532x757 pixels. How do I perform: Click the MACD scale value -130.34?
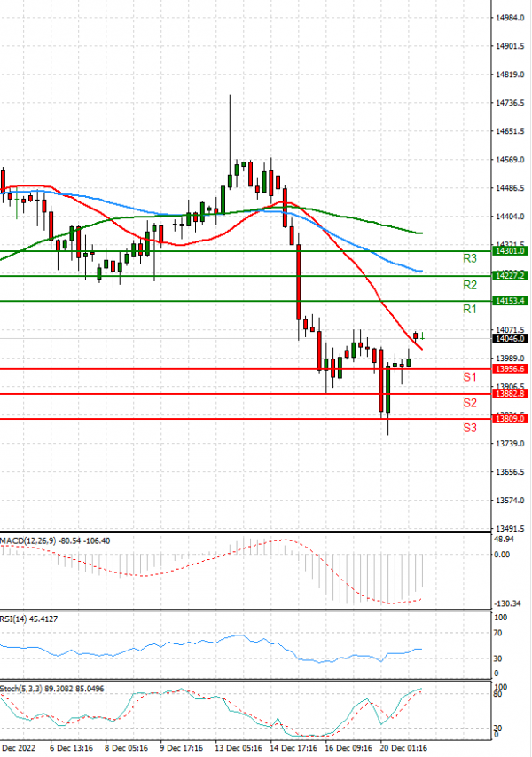coord(507,604)
